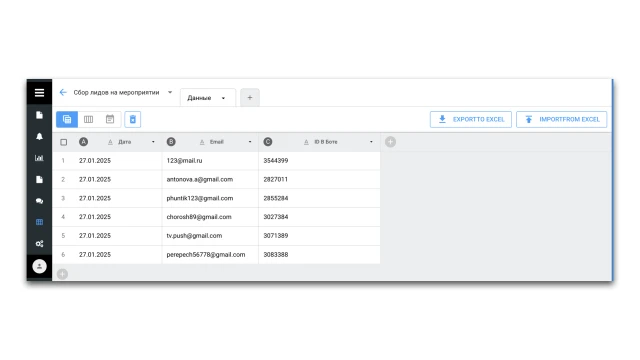Add a new column with plus icon
The width and height of the screenshot is (640, 360).
tap(390, 142)
